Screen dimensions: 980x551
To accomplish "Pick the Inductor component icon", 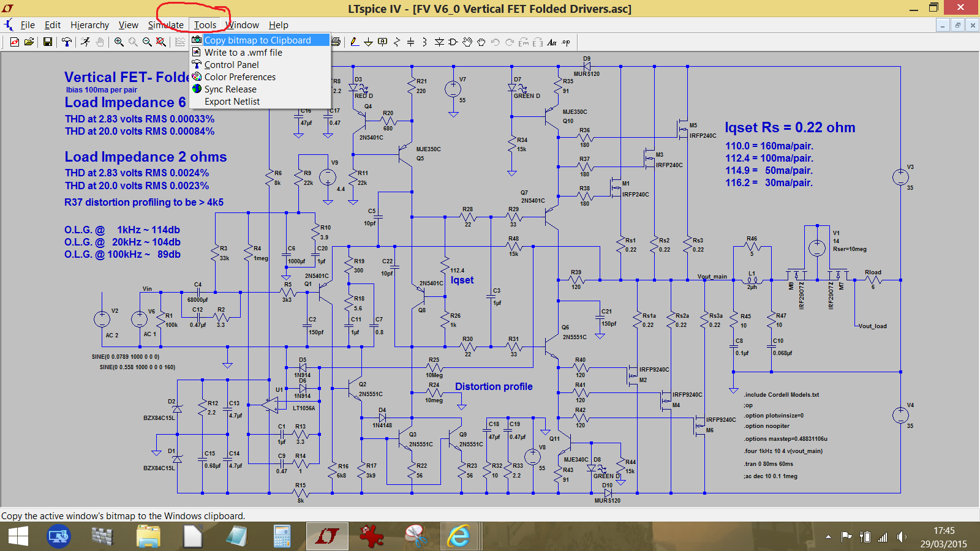I will click(x=424, y=42).
